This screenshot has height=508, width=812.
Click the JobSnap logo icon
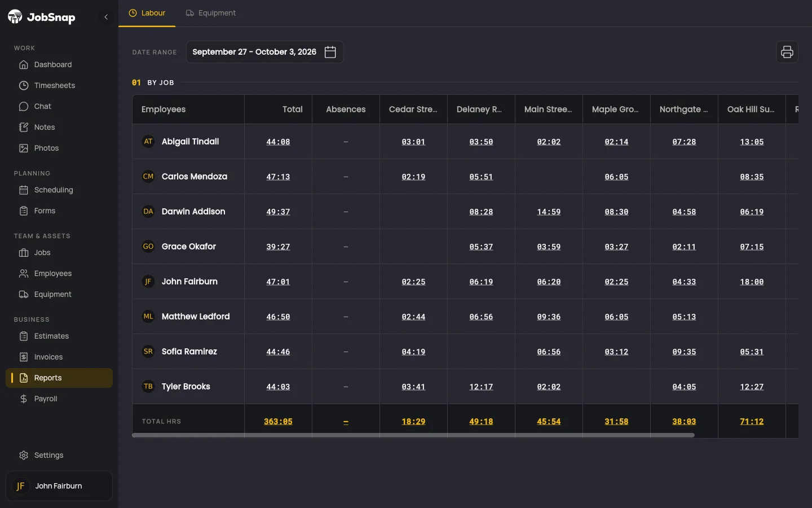(x=15, y=17)
